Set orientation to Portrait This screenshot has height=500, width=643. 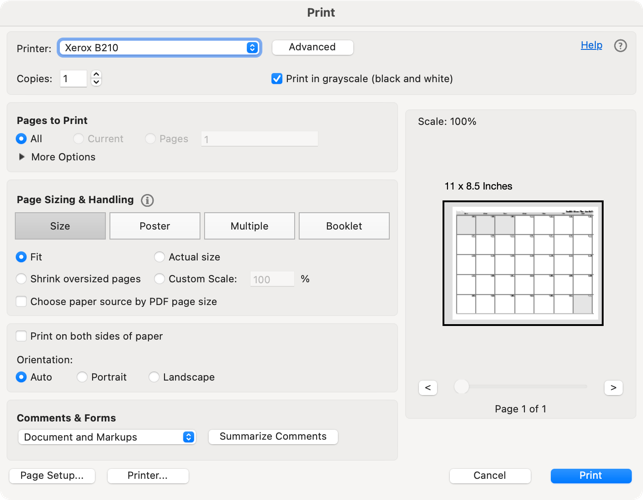click(82, 377)
